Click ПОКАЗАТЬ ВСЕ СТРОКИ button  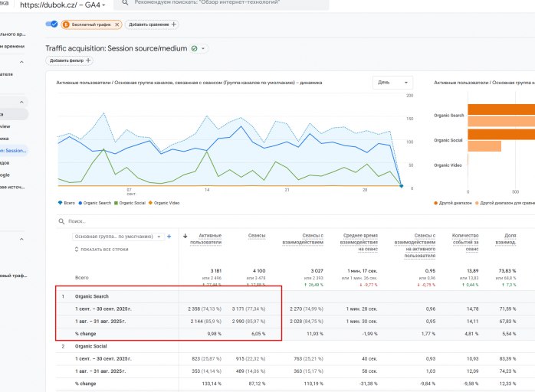pos(100,250)
